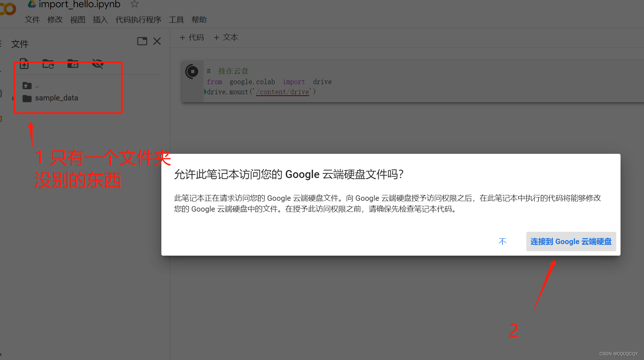Screen dimensions: 644x360
Task: Open the 视图 menu
Action: (x=78, y=19)
